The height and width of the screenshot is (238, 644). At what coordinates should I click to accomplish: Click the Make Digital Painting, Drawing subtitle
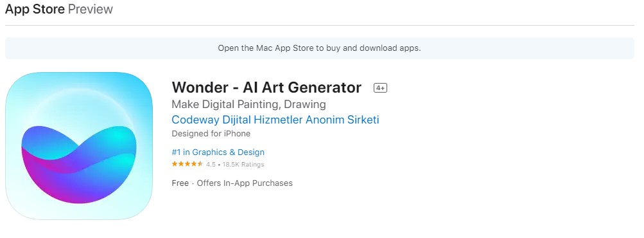pyautogui.click(x=248, y=104)
